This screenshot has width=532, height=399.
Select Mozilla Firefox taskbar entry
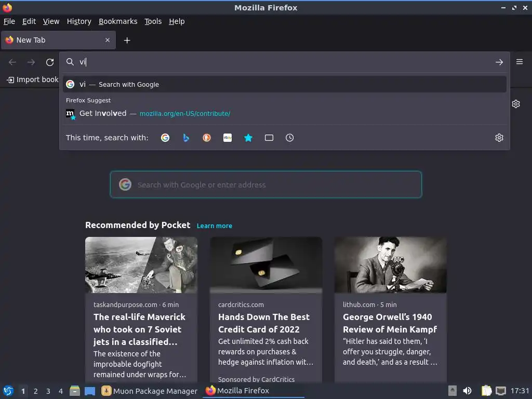tap(253, 391)
